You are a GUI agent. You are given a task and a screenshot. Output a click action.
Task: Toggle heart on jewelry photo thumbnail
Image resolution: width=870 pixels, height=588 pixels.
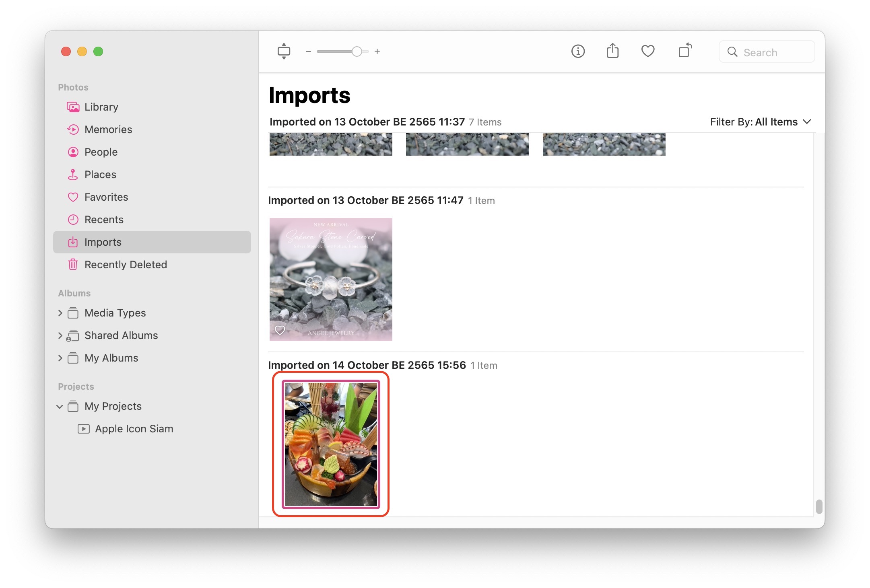point(280,330)
